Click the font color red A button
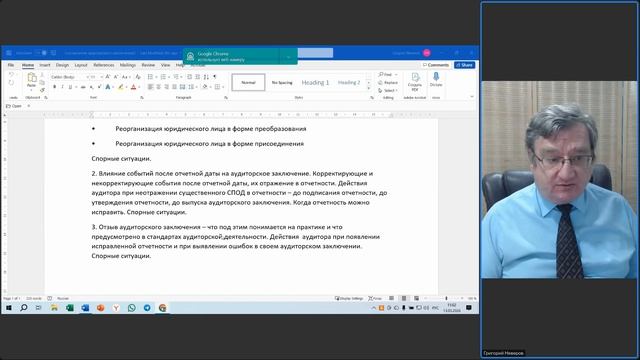640x360 pixels. [133, 87]
